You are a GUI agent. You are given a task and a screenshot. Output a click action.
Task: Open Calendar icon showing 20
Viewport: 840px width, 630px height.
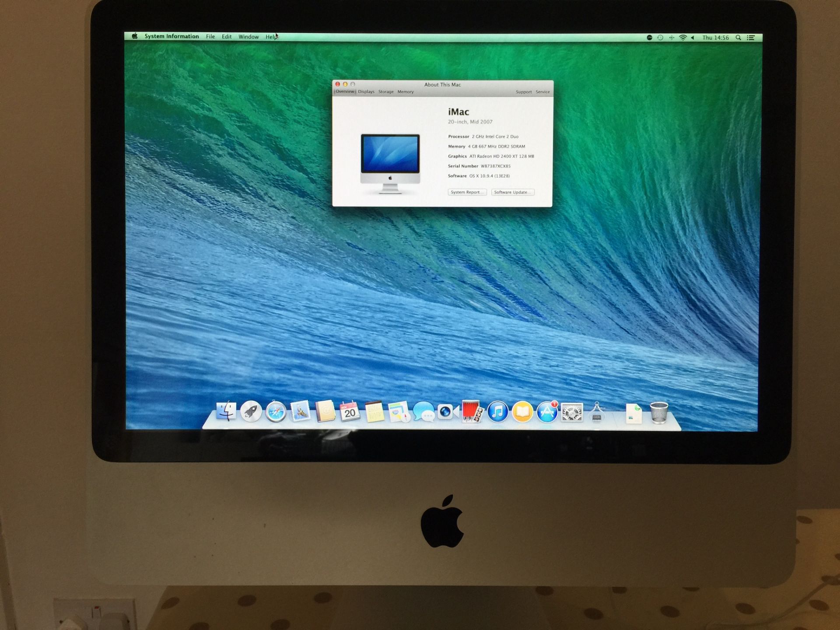350,411
